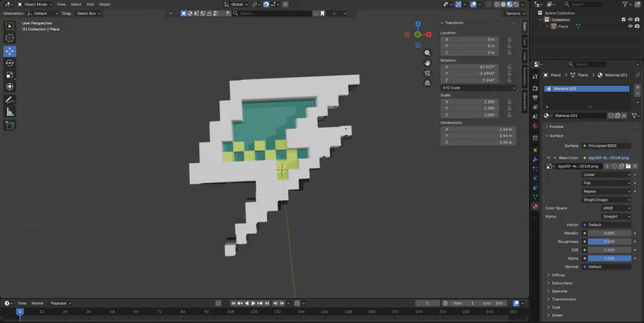Click the pan view hand icon
Image resolution: width=644 pixels, height=323 pixels.
pyautogui.click(x=428, y=63)
